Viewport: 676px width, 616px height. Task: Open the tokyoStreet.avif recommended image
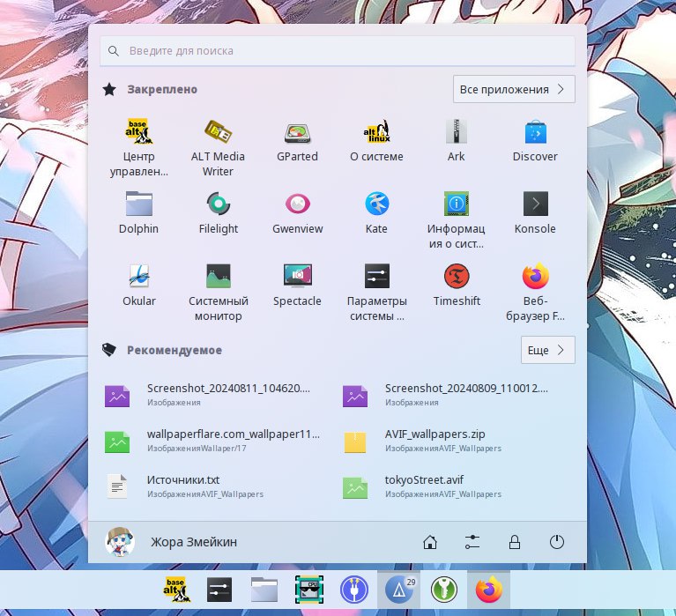[423, 486]
